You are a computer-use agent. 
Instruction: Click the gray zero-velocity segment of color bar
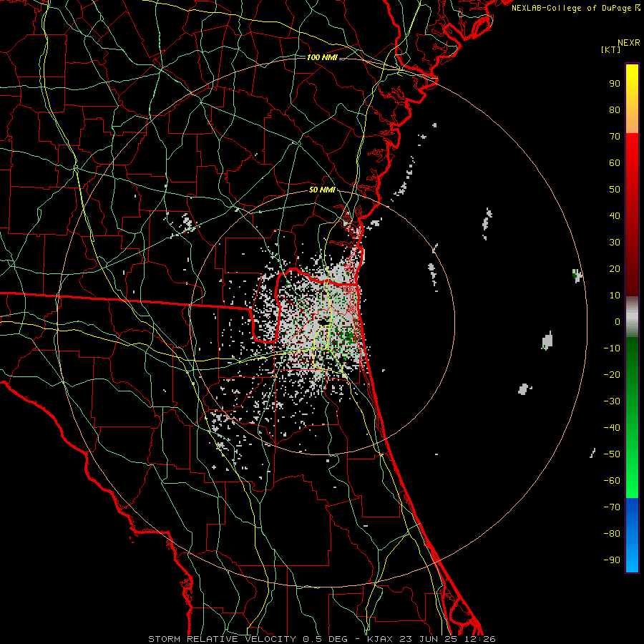(632, 317)
